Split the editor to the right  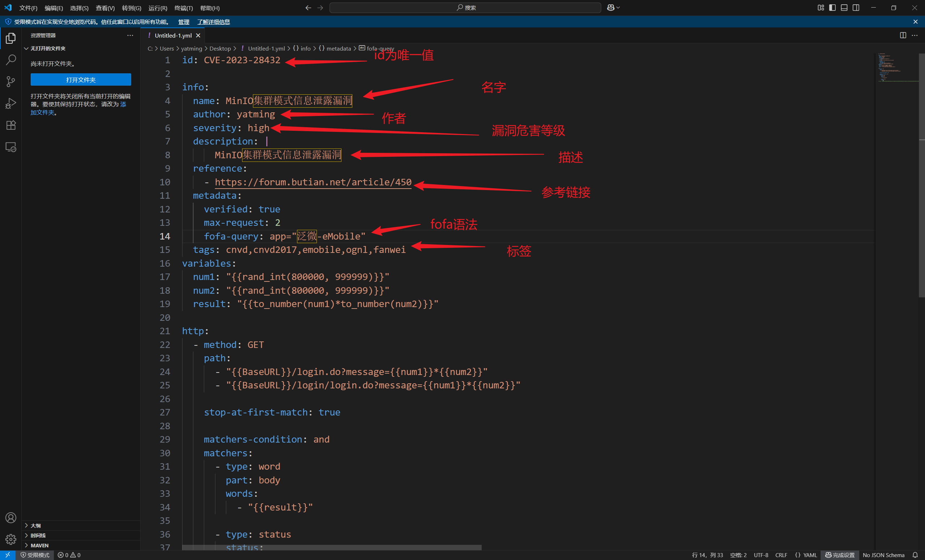click(x=903, y=35)
